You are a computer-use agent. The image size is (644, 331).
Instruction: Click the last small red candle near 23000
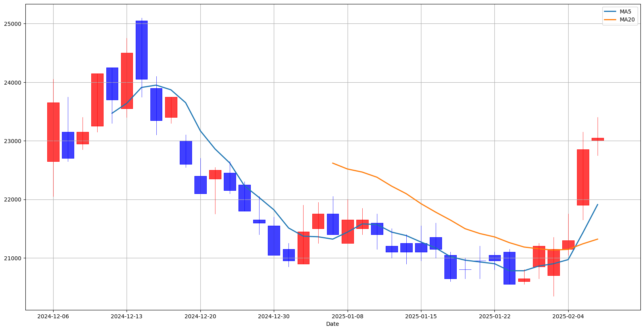[598, 139]
